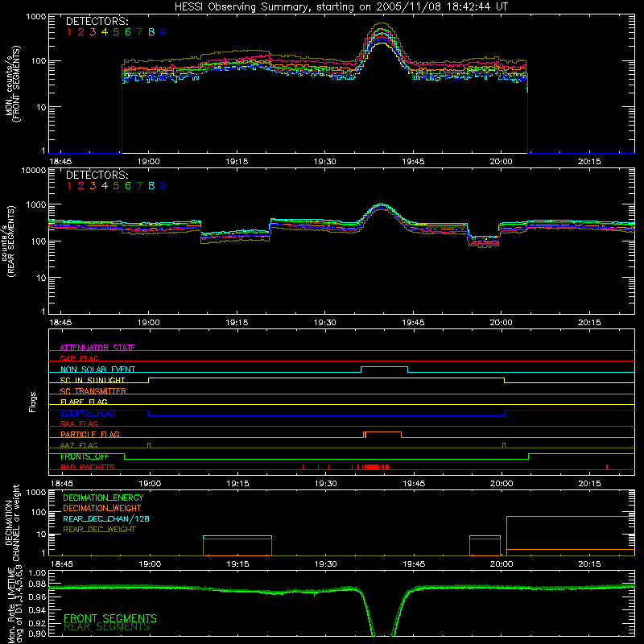Click the 19:15 tick label under rear segments plot
Viewport: 644px width, 644px height.
237,323
